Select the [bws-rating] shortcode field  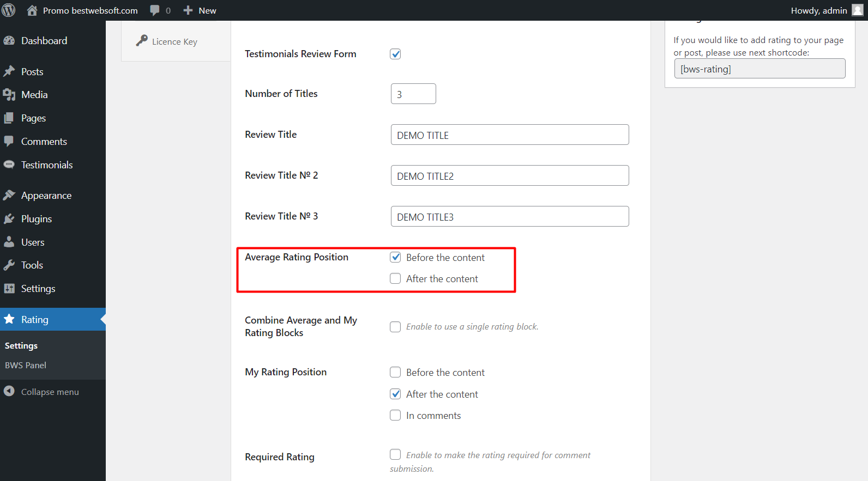click(x=760, y=69)
